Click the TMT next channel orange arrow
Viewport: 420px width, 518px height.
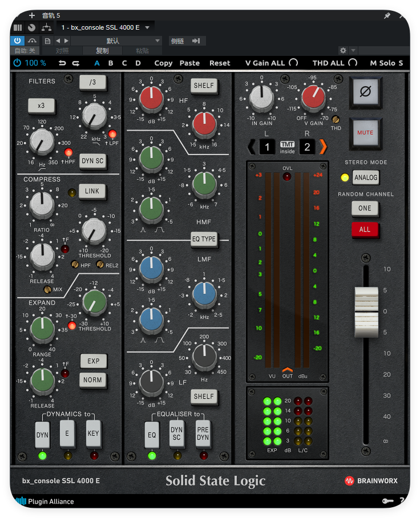pyautogui.click(x=323, y=147)
